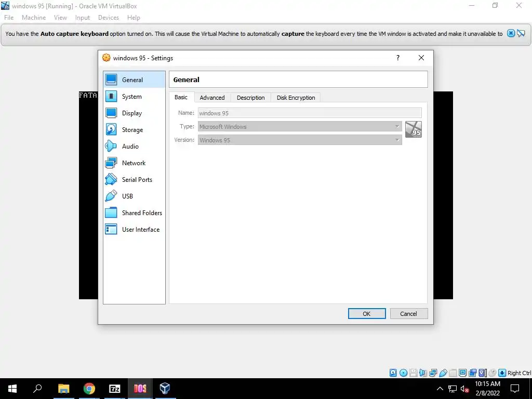The image size is (532, 399).
Task: Click the Windows 95 OS type icon
Action: point(413,129)
